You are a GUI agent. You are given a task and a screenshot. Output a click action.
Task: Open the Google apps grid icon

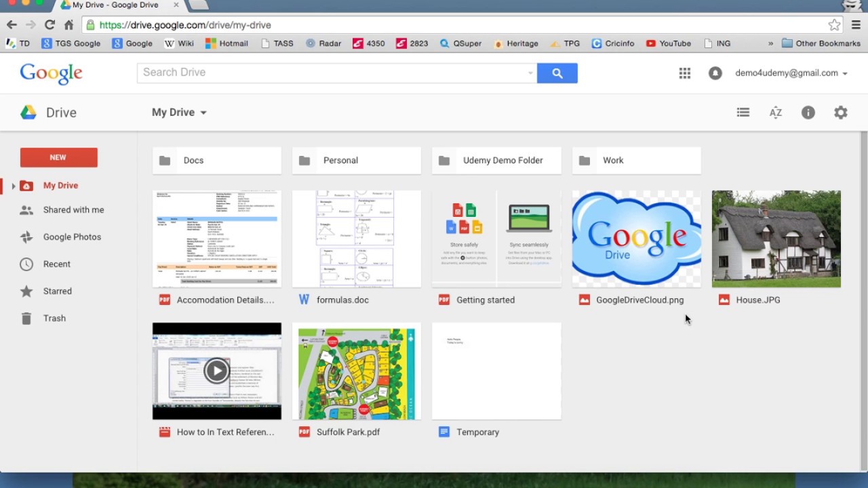pos(685,73)
